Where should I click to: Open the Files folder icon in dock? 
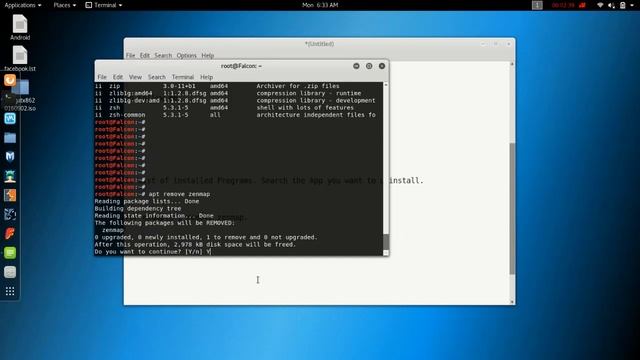point(10,138)
